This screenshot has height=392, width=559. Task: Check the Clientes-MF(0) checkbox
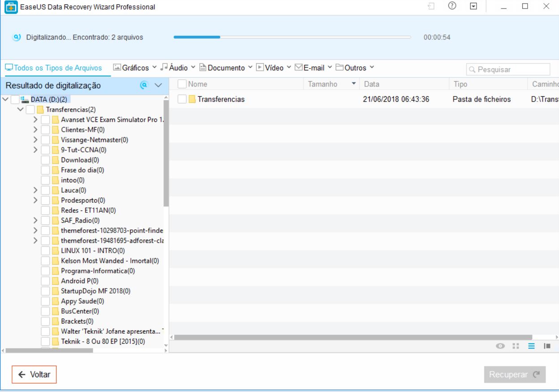(45, 130)
